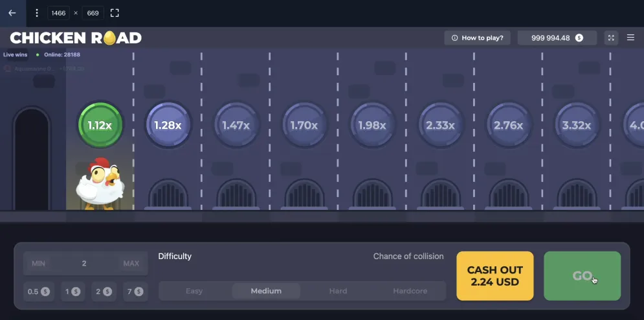Click the 3.32x multiplier coin
The image size is (644, 320).
(x=577, y=125)
